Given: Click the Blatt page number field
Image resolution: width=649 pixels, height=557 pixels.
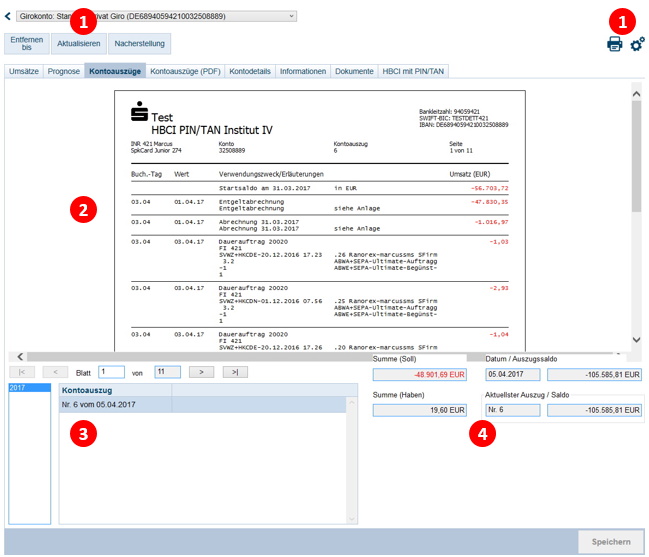Looking at the screenshot, I should coord(111,372).
